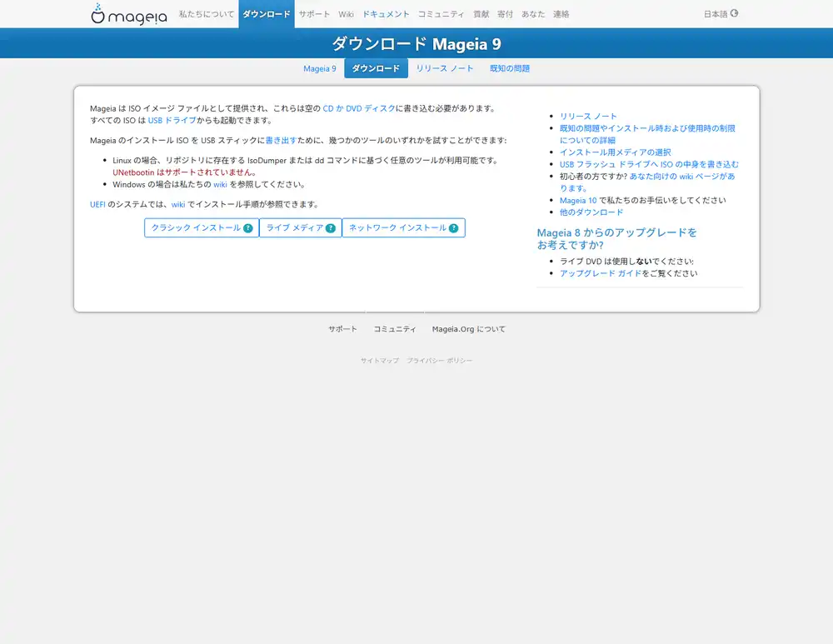833x644 pixels.
Task: Open the Mageia 10 link
Action: [x=578, y=200]
